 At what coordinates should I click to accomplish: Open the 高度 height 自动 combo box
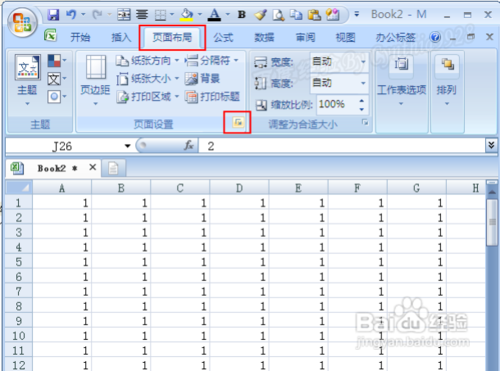pyautogui.click(x=339, y=82)
